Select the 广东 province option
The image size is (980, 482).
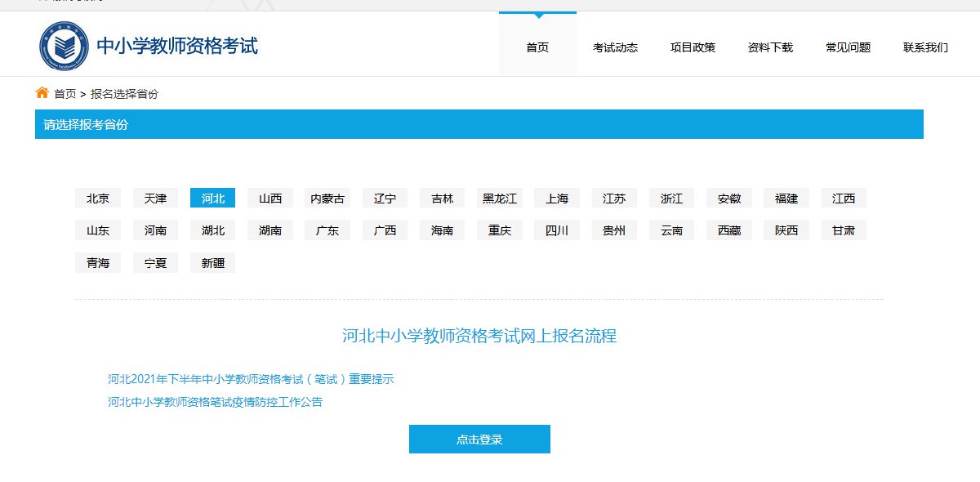327,230
